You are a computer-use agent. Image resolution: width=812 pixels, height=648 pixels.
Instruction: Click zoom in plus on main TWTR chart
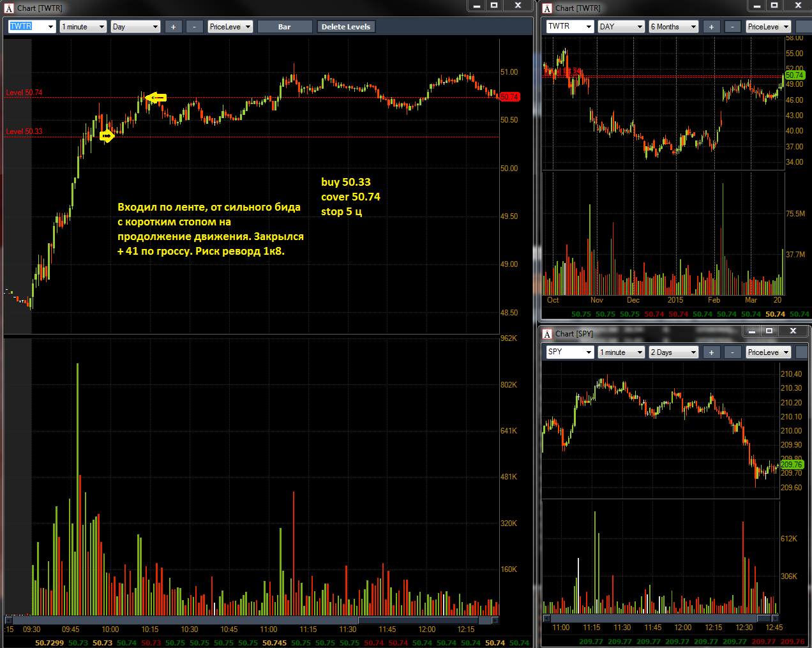pos(173,27)
